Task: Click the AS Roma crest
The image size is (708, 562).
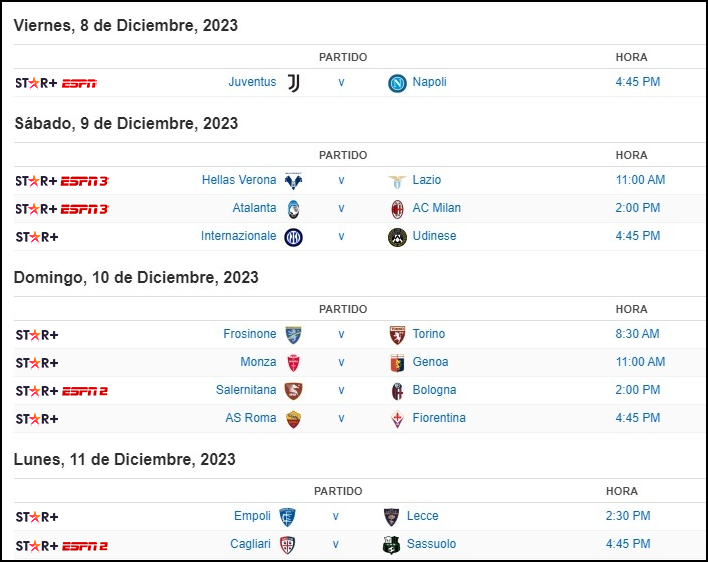Action: (x=293, y=419)
